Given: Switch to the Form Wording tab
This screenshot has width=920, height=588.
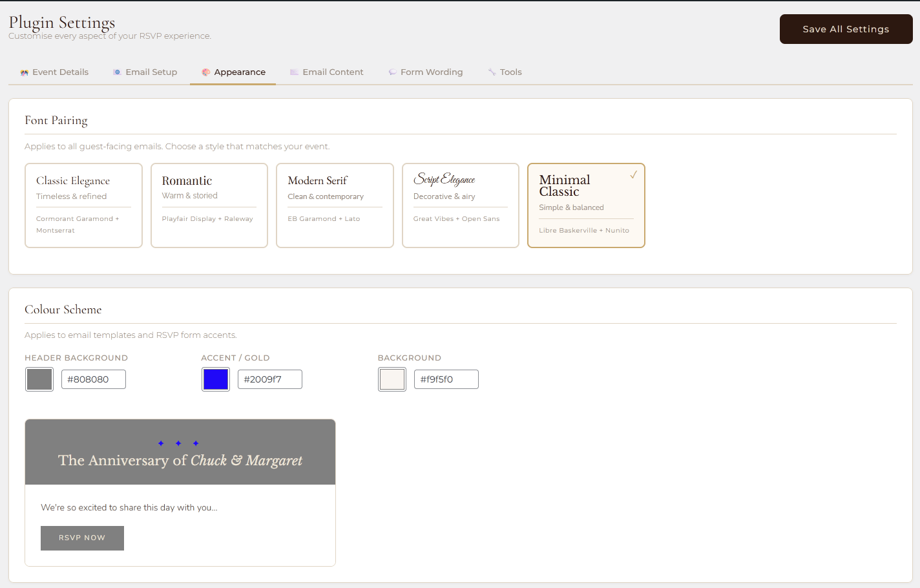Looking at the screenshot, I should 431,72.
